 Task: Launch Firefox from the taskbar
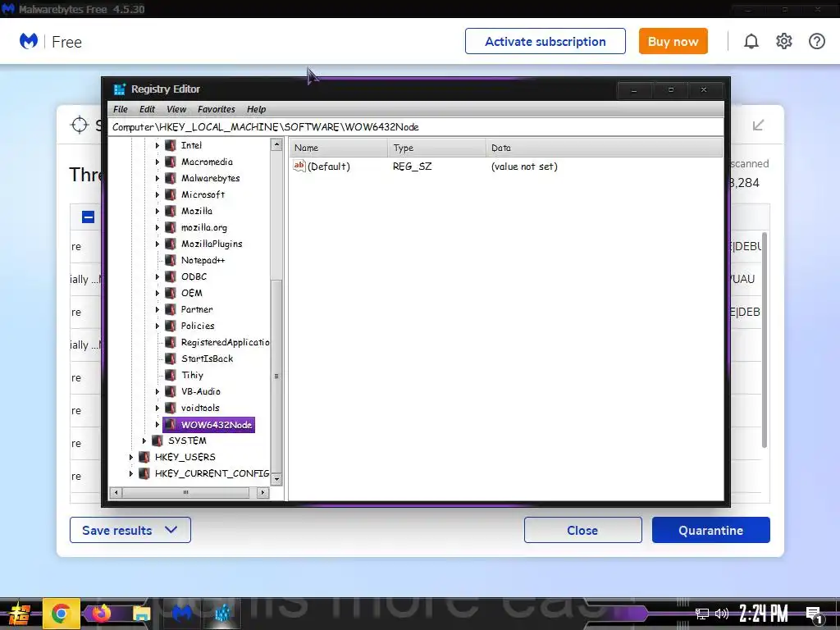[x=101, y=614]
